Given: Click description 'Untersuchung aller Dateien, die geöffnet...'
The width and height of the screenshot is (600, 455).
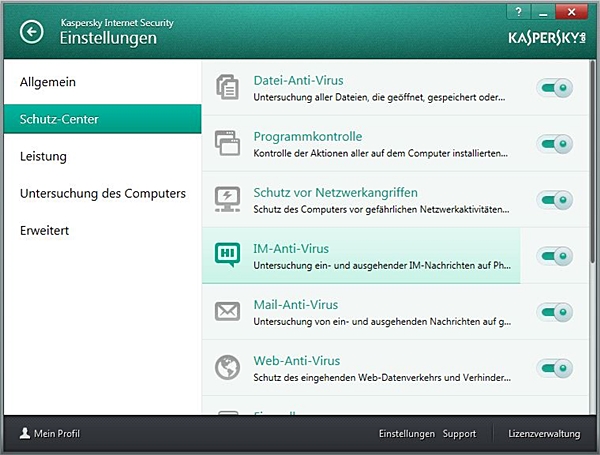Looking at the screenshot, I should 379,98.
